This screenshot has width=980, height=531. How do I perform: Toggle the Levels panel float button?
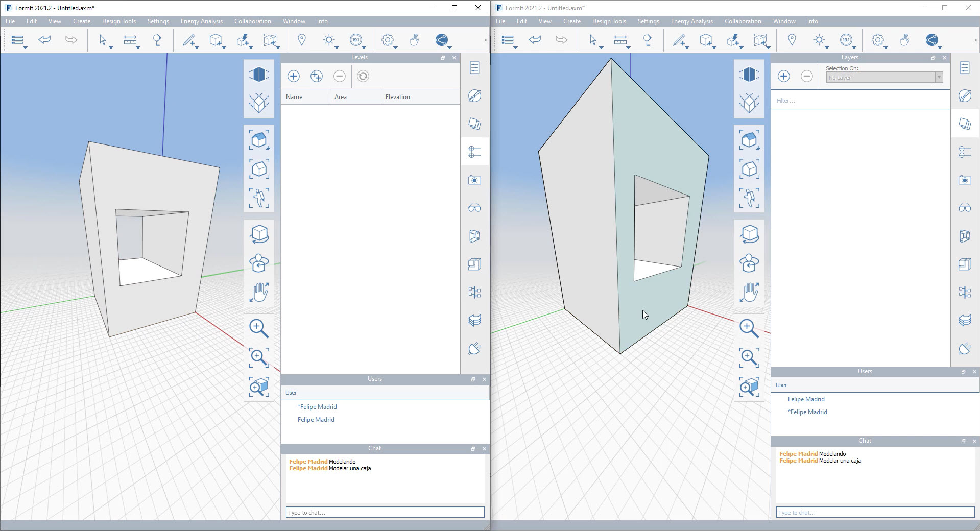(x=443, y=58)
